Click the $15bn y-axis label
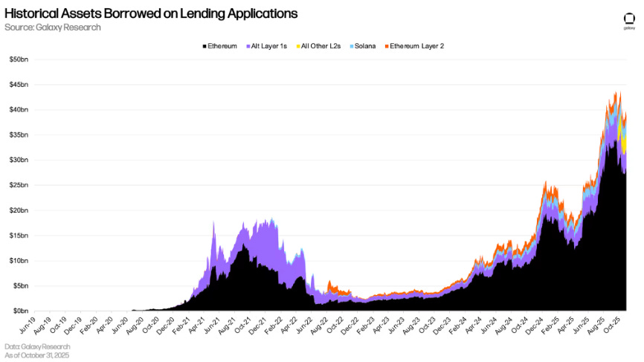 [x=19, y=236]
